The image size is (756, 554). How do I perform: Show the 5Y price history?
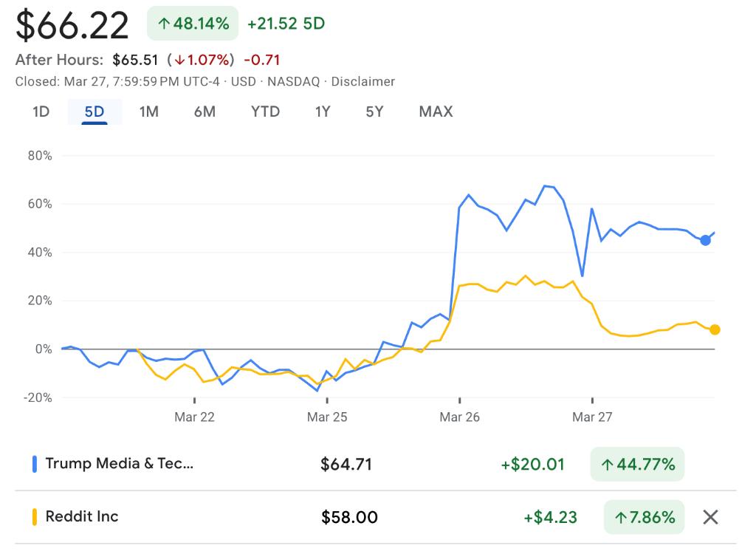374,112
